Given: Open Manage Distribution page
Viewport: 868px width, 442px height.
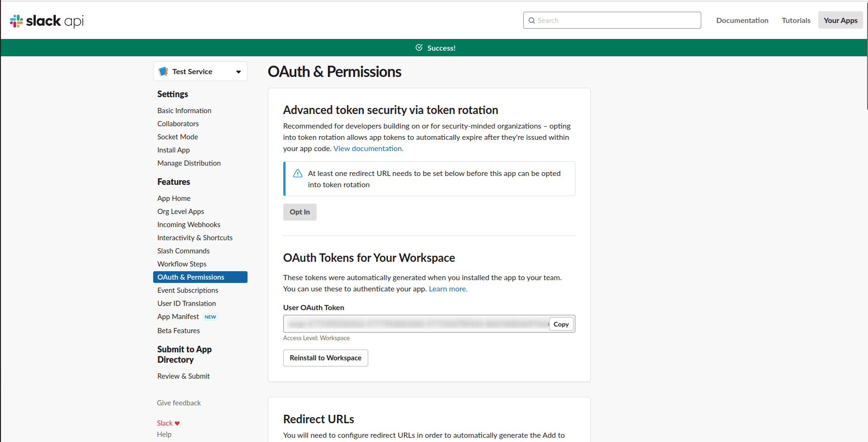Looking at the screenshot, I should (189, 163).
